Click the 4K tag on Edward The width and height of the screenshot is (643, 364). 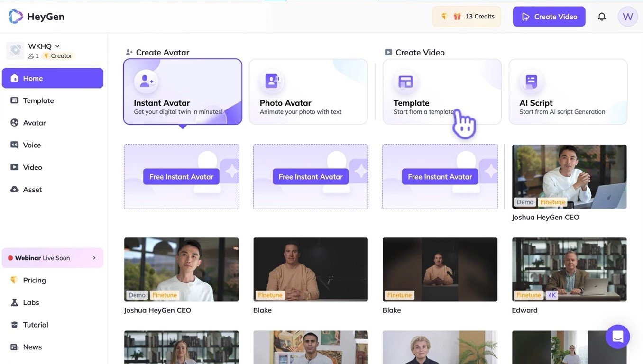coord(552,295)
